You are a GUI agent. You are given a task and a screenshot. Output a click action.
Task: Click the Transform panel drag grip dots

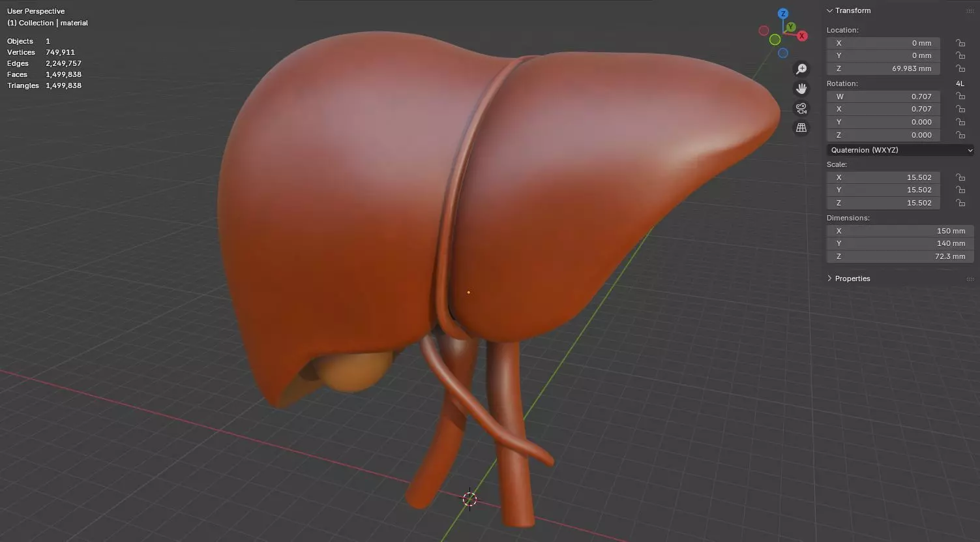970,11
